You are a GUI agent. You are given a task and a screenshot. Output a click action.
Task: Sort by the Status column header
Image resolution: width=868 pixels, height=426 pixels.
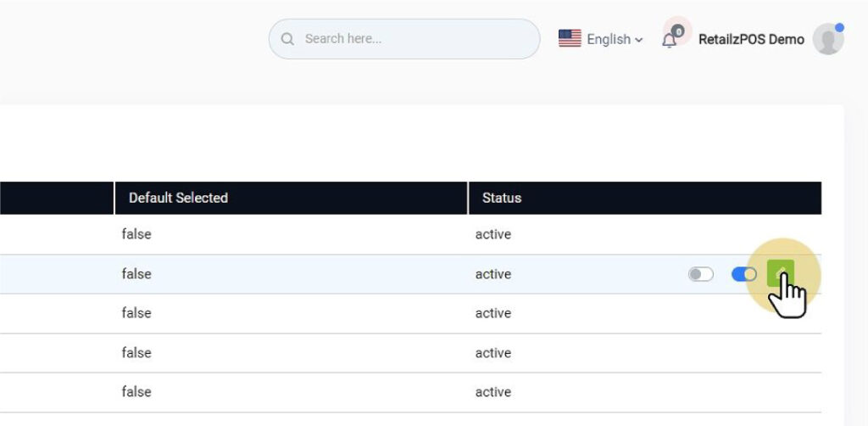click(x=502, y=198)
